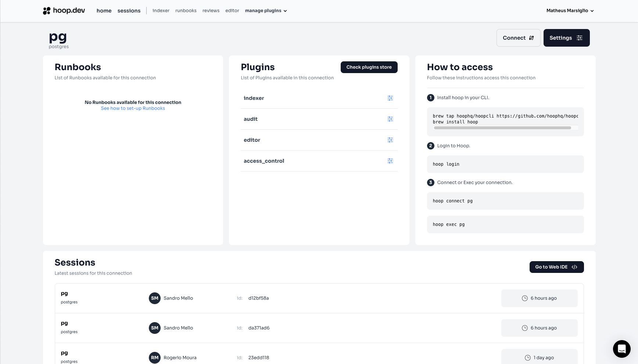Follow See how to set-up Runbooks link
Screen dimensions: 638x364
(x=133, y=108)
